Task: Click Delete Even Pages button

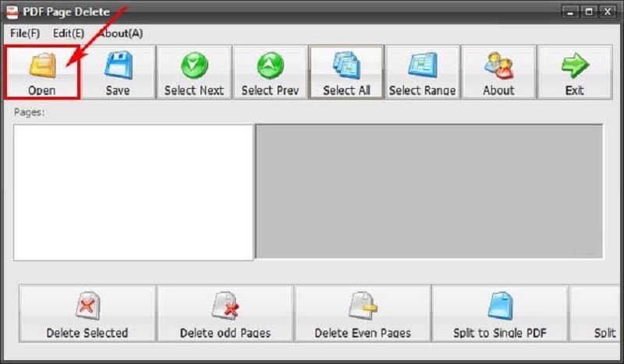Action: pyautogui.click(x=363, y=313)
